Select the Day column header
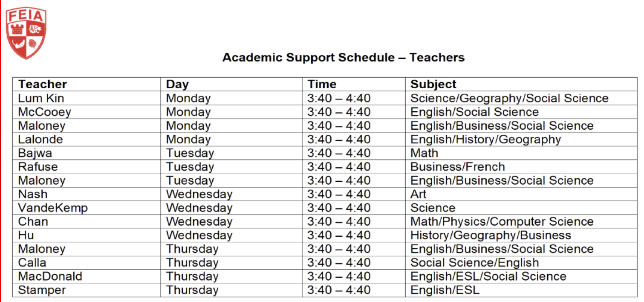Viewport: 644px width, 302px height. click(177, 84)
